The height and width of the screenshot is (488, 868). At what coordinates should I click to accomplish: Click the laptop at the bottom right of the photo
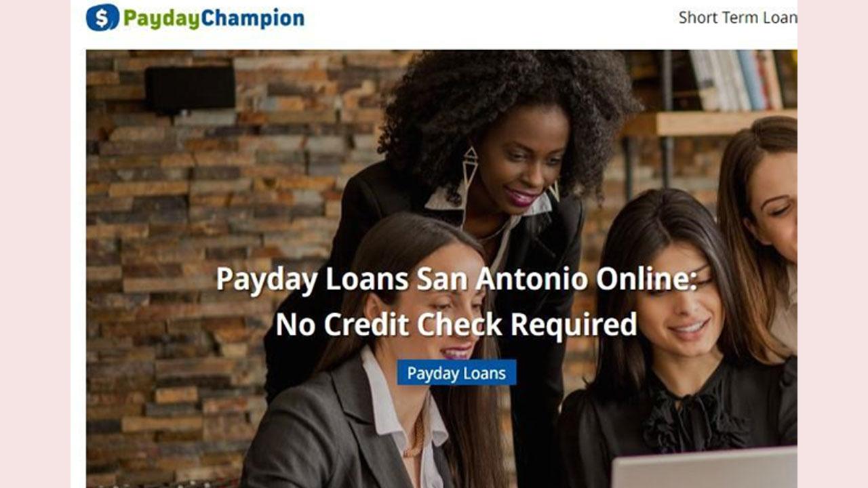(705, 468)
